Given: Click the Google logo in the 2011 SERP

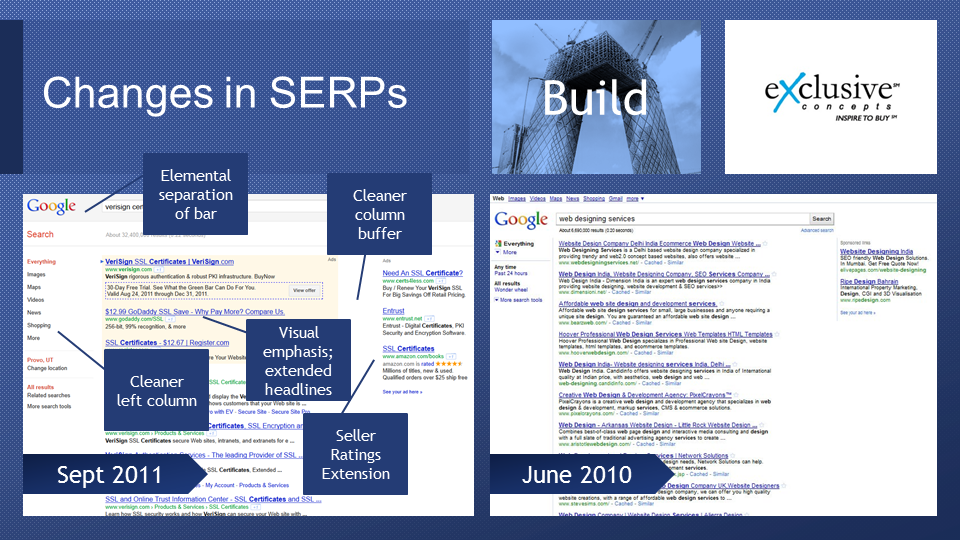Looking at the screenshot, I should [51, 206].
